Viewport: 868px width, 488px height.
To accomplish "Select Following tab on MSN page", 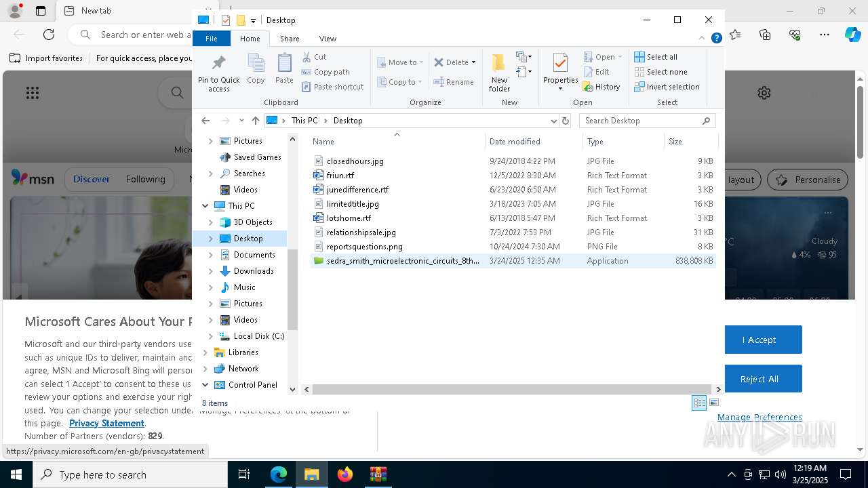I will click(145, 179).
